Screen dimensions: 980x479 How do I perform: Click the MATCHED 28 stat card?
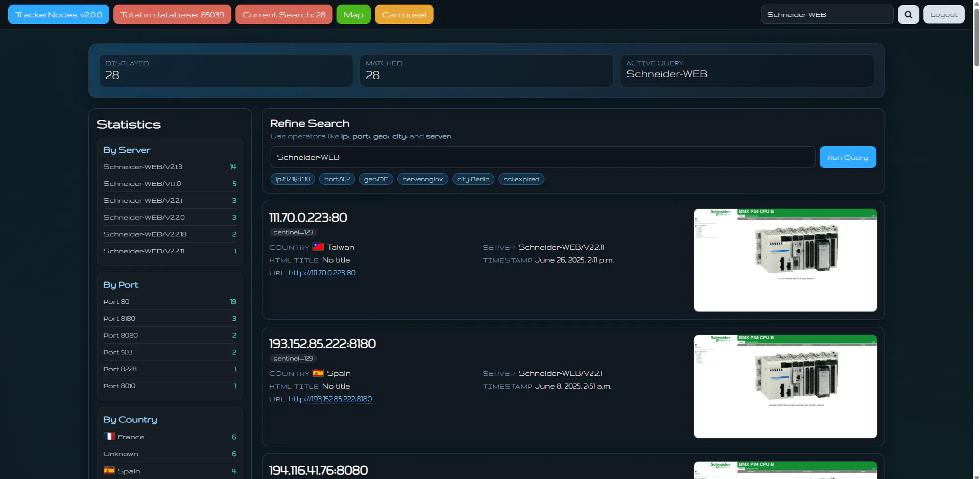tap(487, 70)
